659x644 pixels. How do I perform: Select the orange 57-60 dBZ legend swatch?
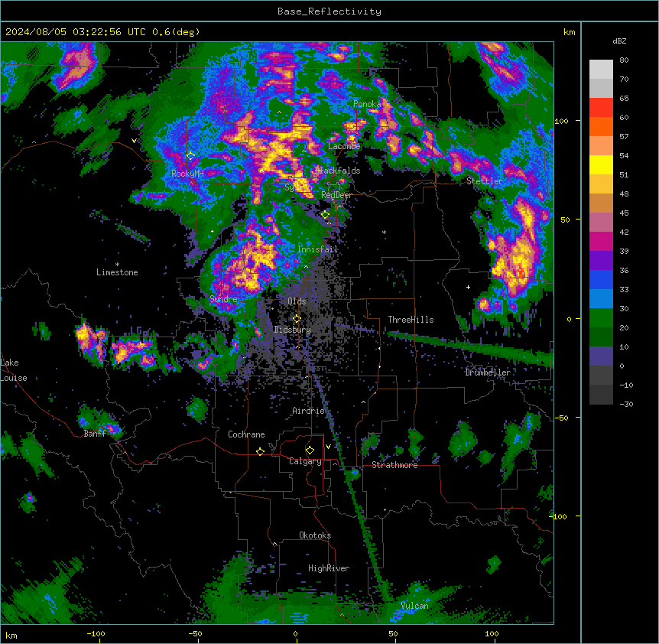[x=601, y=126]
